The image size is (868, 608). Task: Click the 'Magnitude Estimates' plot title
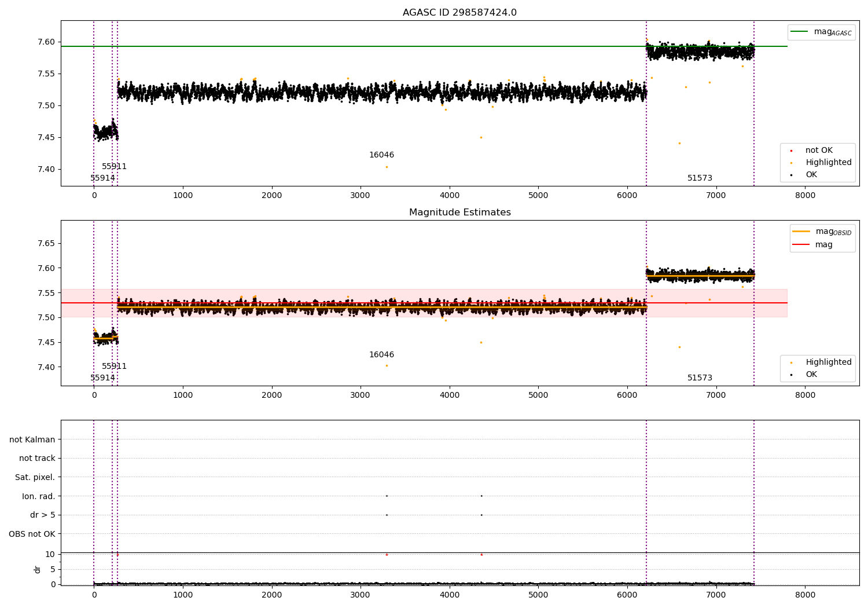pyautogui.click(x=460, y=213)
